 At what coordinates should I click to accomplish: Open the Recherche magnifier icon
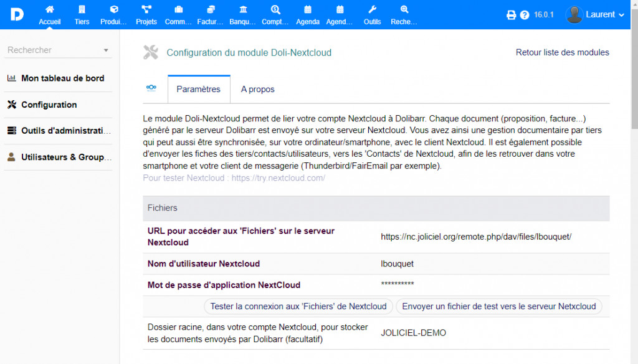pos(404,9)
